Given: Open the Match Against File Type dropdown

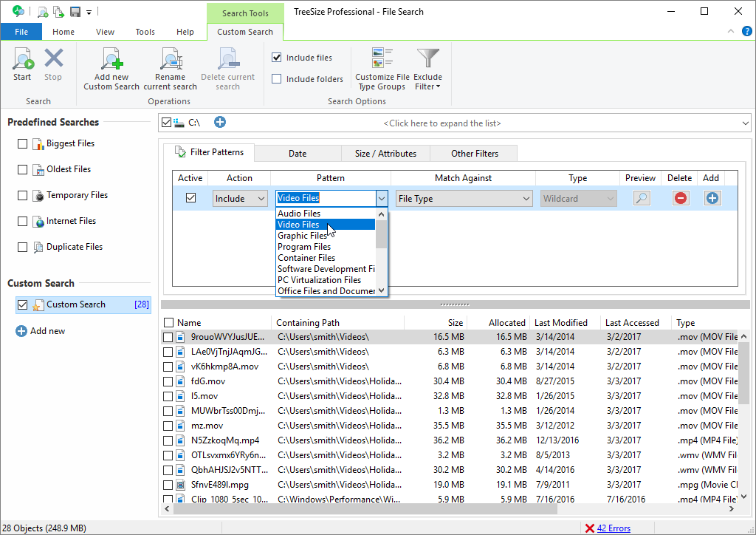Looking at the screenshot, I should [464, 198].
